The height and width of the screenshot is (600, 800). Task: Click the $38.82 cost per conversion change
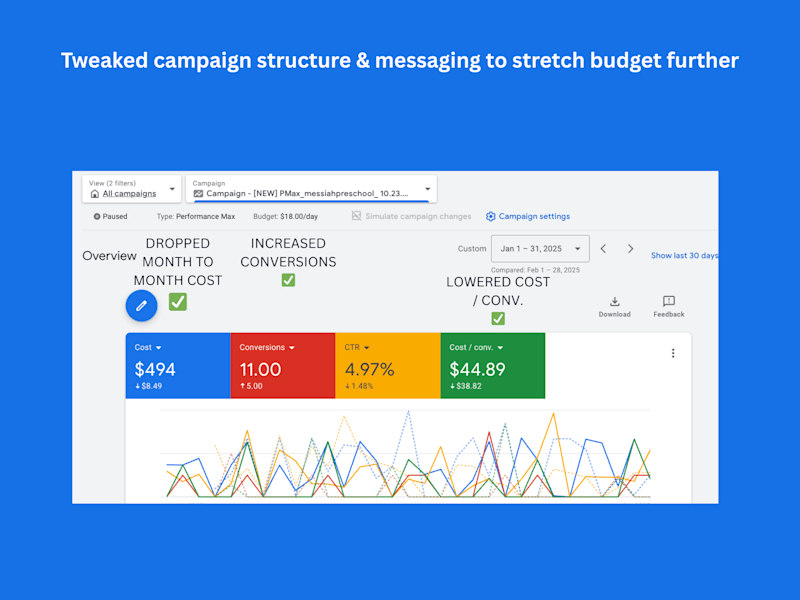tap(469, 386)
